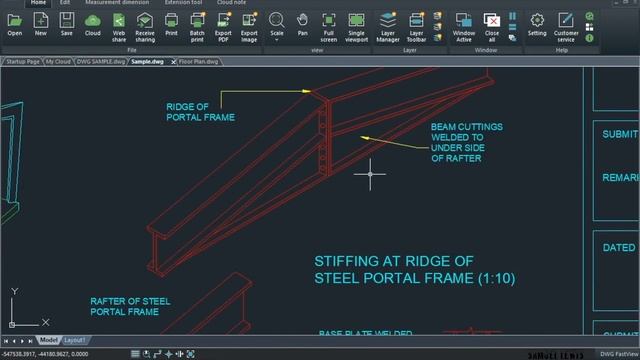Image resolution: width=640 pixels, height=360 pixels.
Task: Switch to the Layout1 tab
Action: click(75, 340)
